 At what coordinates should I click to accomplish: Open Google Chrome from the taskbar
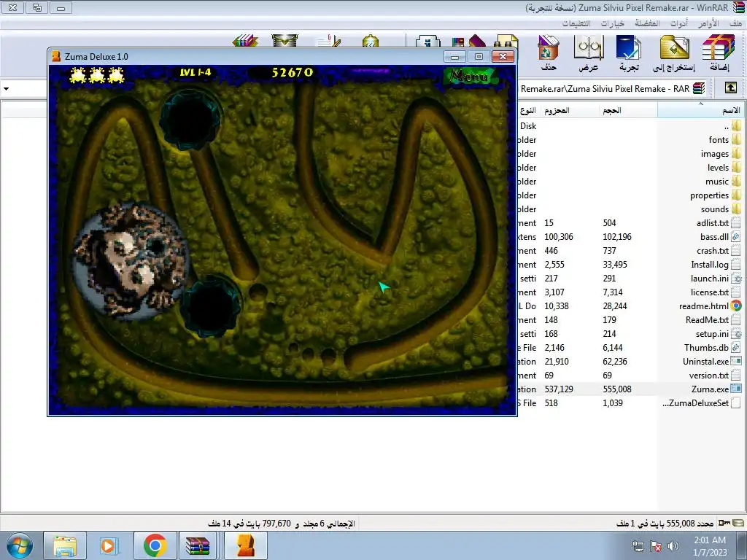coord(155,545)
